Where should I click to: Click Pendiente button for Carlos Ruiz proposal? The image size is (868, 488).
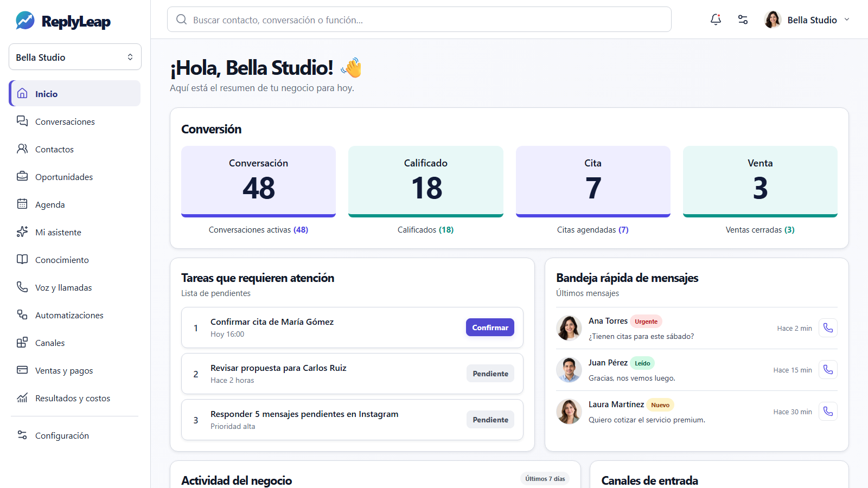[x=490, y=373]
